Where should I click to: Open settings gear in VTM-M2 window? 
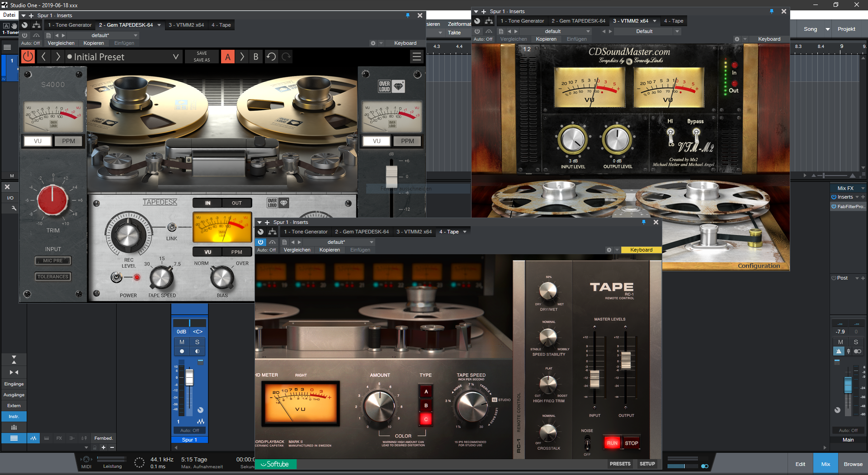737,39
